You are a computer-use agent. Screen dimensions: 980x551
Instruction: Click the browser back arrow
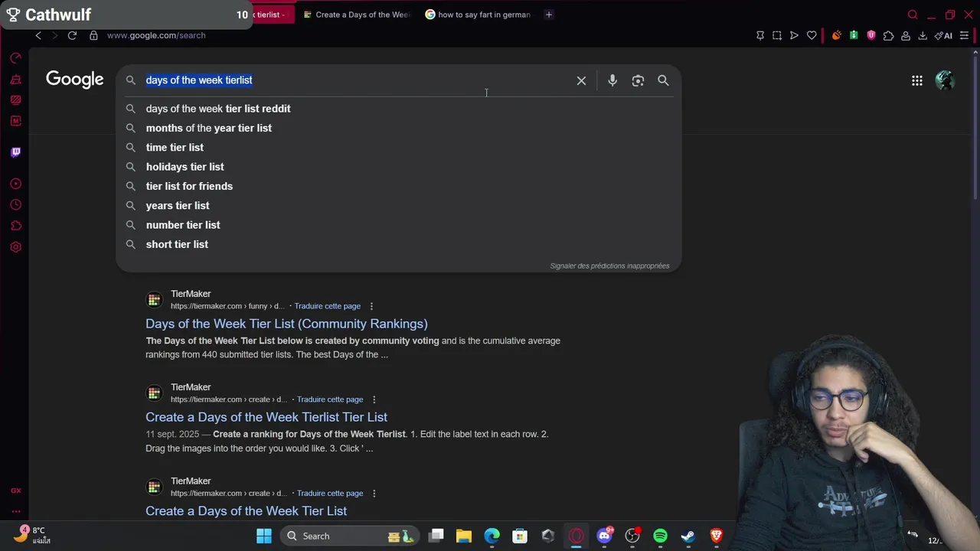[38, 35]
